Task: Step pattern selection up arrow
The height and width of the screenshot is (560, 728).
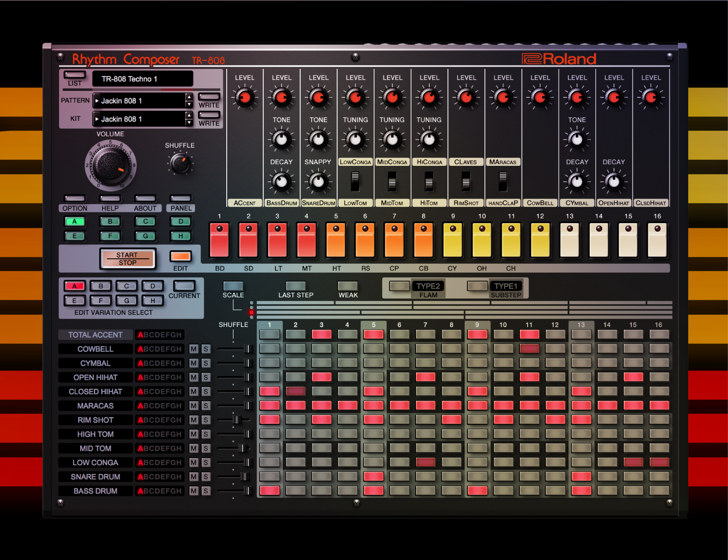Action: [x=189, y=97]
